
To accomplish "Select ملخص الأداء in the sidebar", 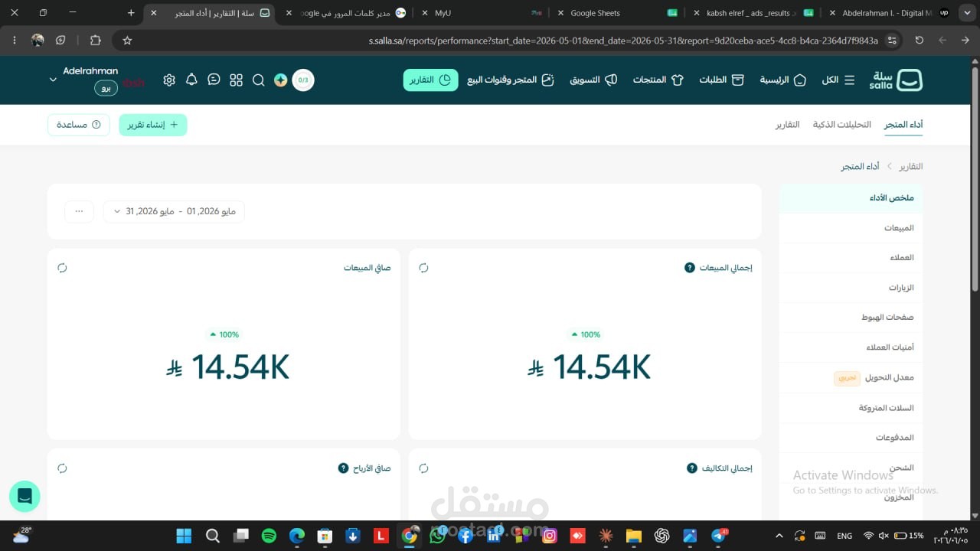I will [851, 198].
